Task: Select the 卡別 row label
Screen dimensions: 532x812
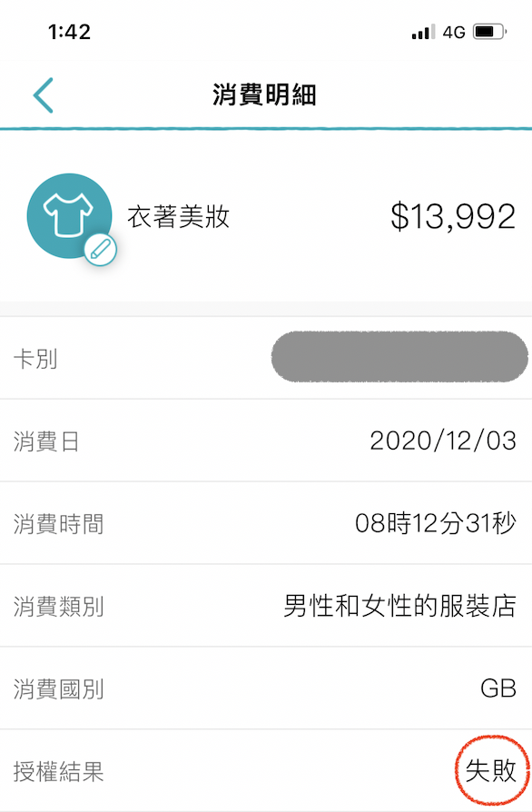Action: [35, 359]
